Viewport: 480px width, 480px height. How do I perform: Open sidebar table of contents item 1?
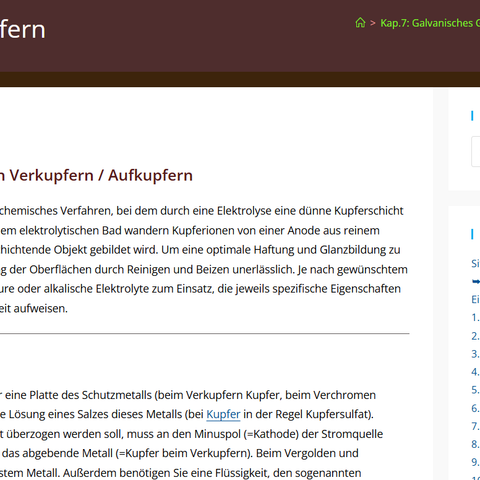point(475,317)
